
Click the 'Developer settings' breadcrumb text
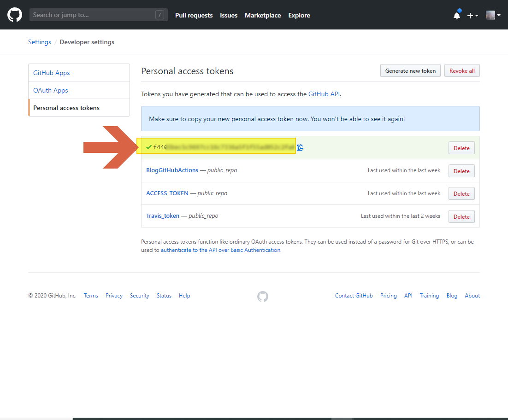pos(87,42)
